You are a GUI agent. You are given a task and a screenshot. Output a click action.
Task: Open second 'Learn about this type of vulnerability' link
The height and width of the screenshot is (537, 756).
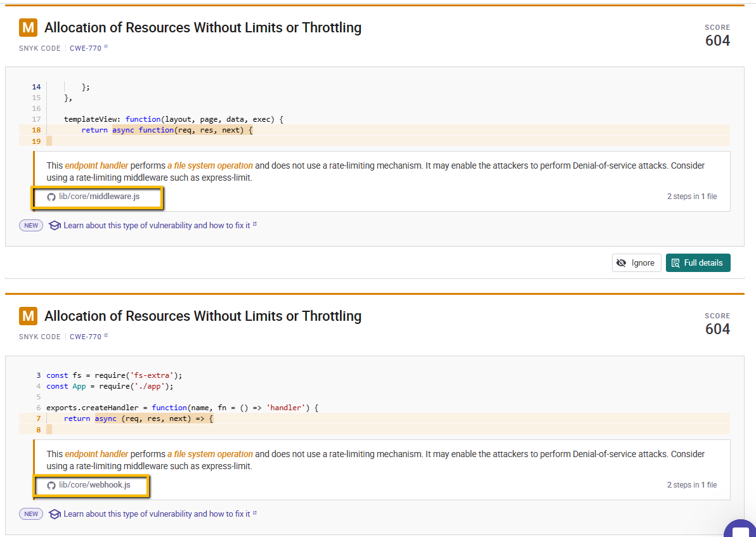[157, 514]
